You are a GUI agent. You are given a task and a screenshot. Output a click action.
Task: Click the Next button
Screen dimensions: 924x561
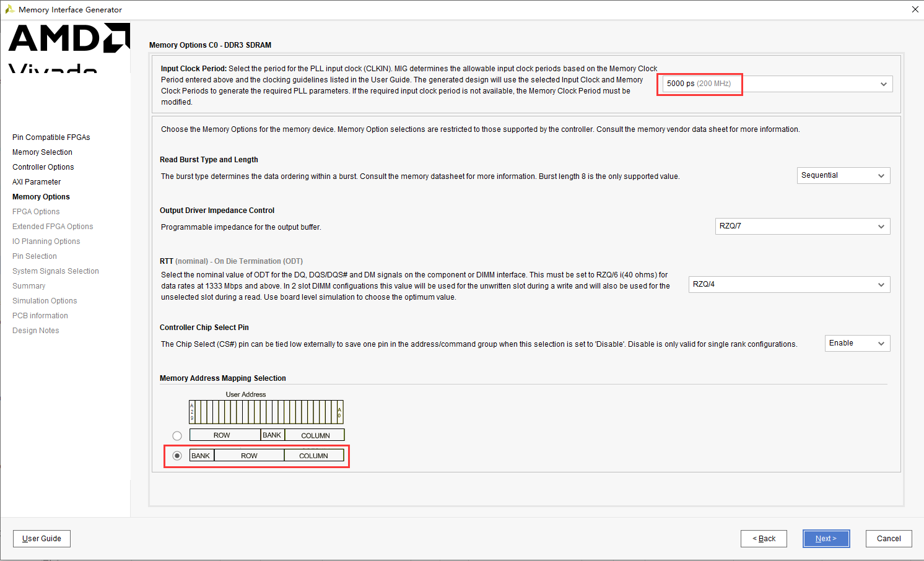826,538
